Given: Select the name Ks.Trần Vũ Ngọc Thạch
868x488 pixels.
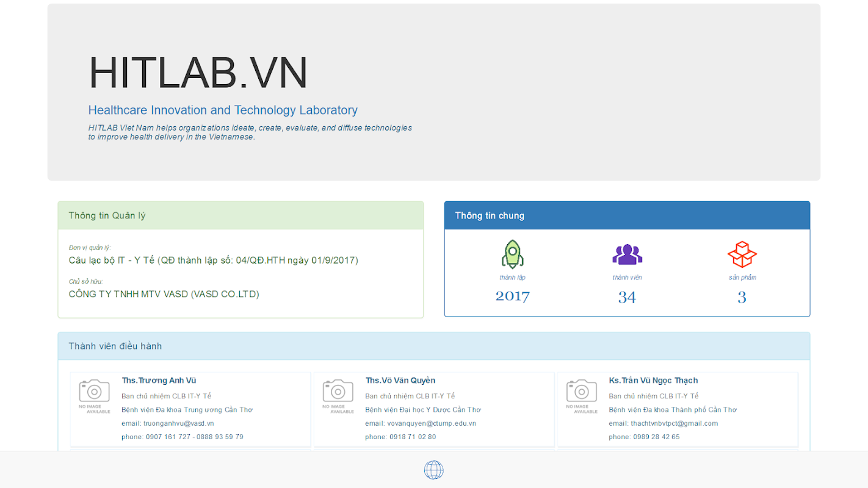Looking at the screenshot, I should tap(653, 381).
